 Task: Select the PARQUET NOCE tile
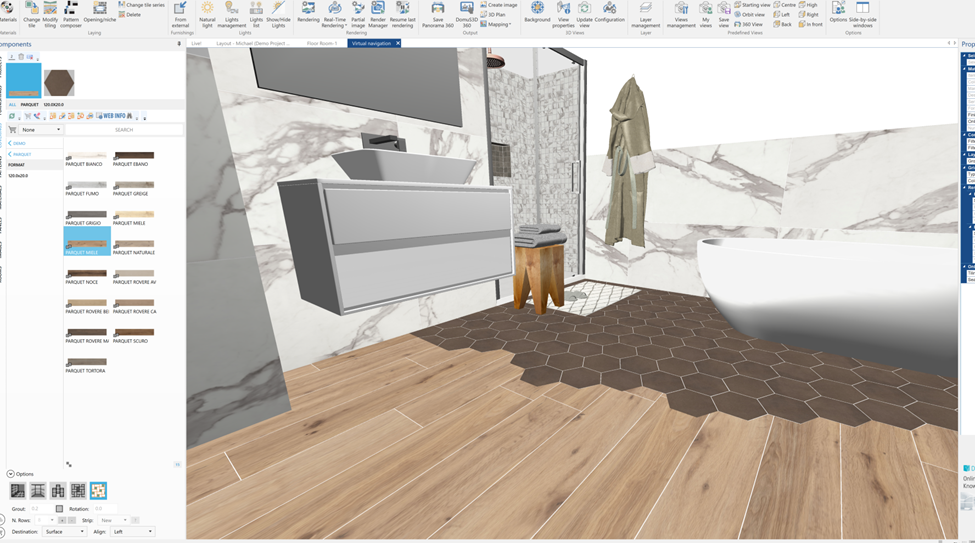pos(86,277)
